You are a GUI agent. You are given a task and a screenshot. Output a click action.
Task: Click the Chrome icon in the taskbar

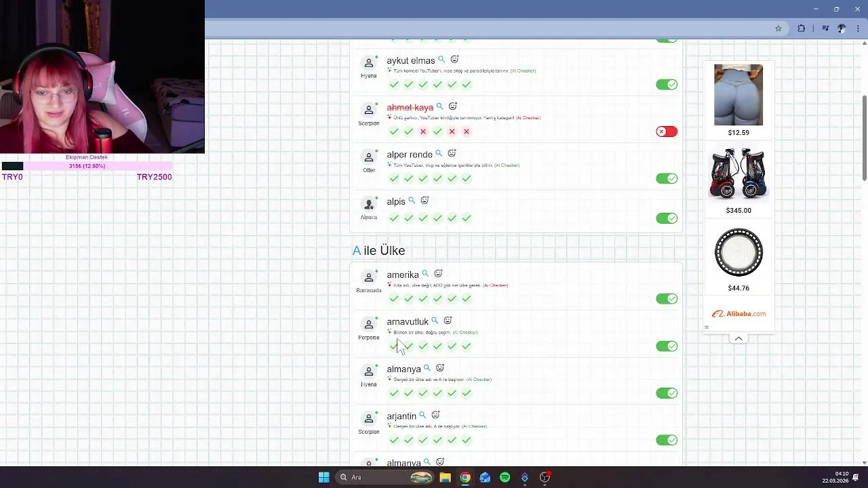465,477
